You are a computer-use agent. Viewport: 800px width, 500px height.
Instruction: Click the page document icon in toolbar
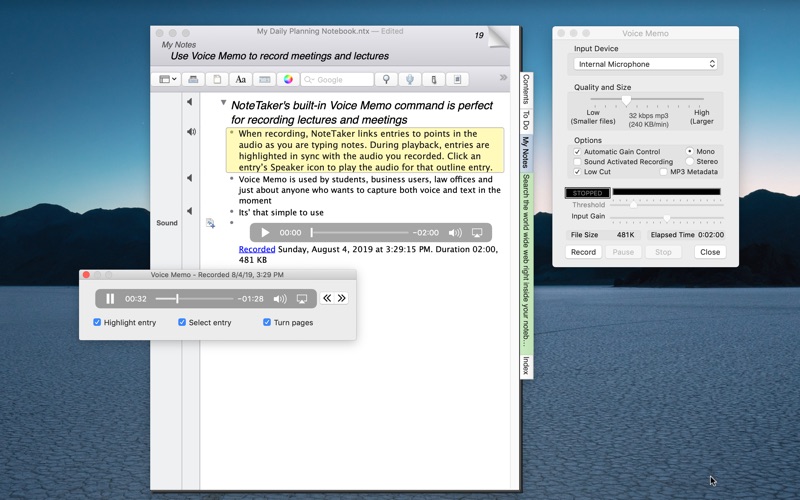(x=457, y=79)
